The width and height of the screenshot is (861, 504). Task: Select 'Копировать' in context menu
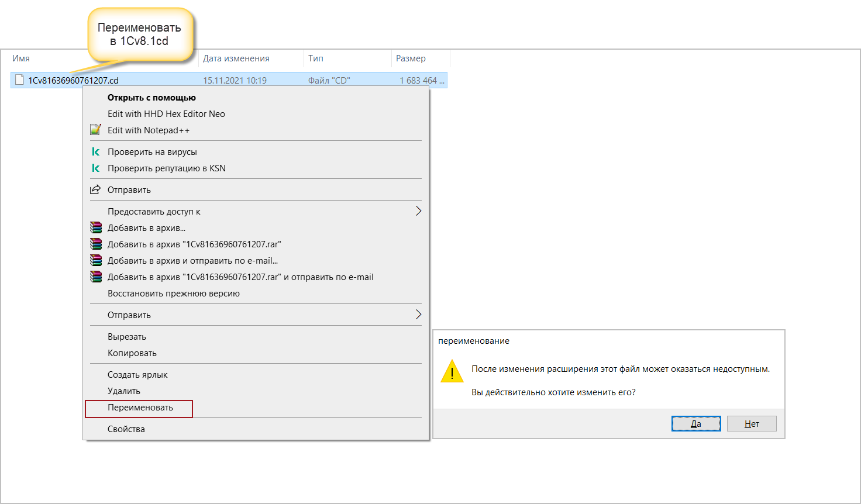point(132,353)
